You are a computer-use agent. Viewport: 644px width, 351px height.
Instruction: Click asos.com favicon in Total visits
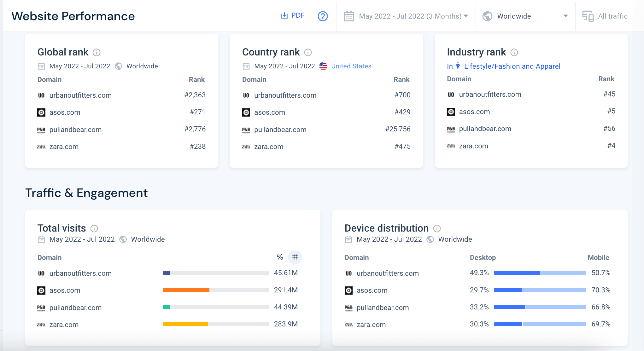41,291
